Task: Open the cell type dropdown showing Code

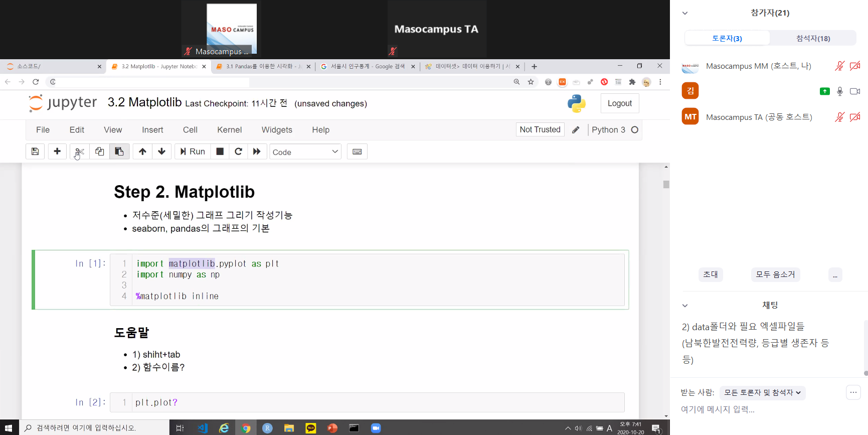Action: point(305,152)
